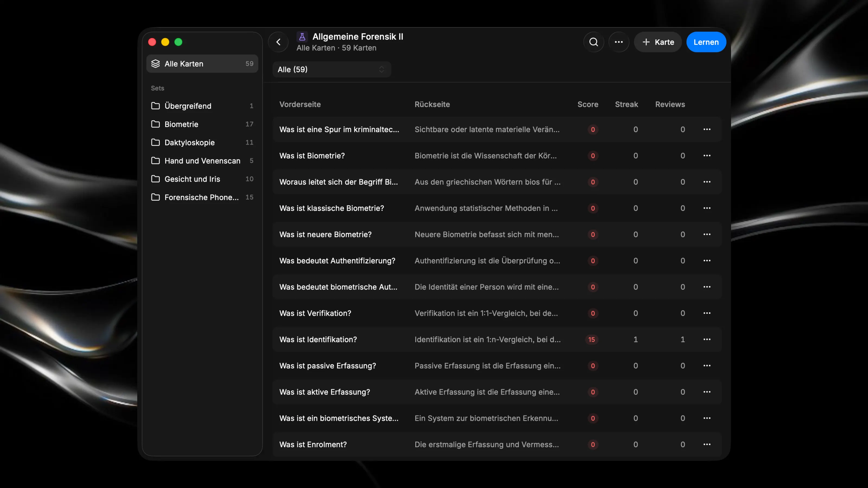Click the folder icon of Daktyloskopie set
This screenshot has height=488, width=868.
click(155, 142)
